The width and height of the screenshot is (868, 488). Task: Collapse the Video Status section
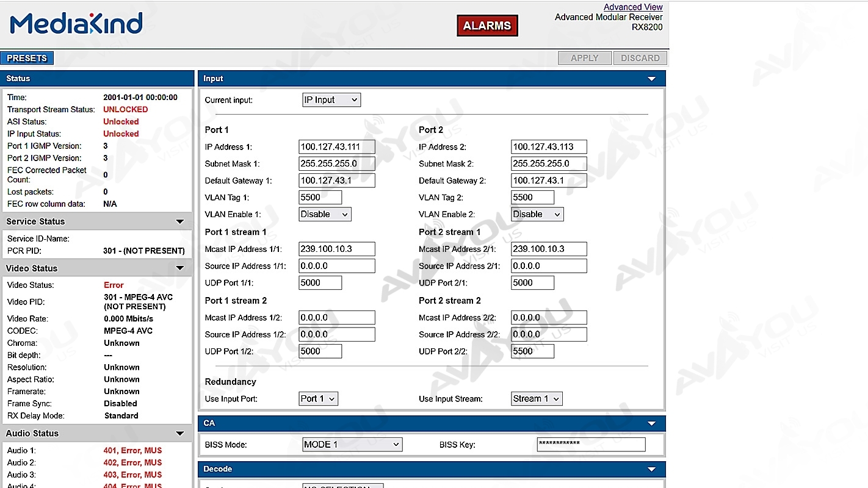click(180, 268)
